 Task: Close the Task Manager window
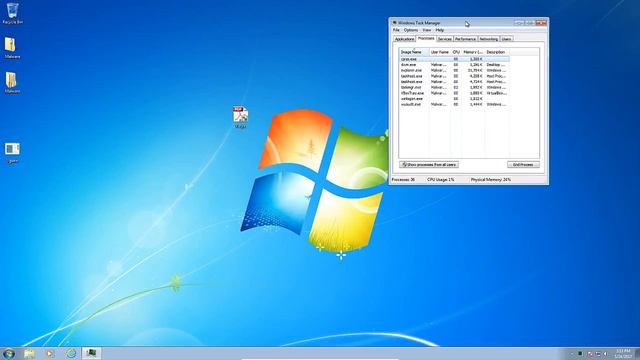(541, 23)
